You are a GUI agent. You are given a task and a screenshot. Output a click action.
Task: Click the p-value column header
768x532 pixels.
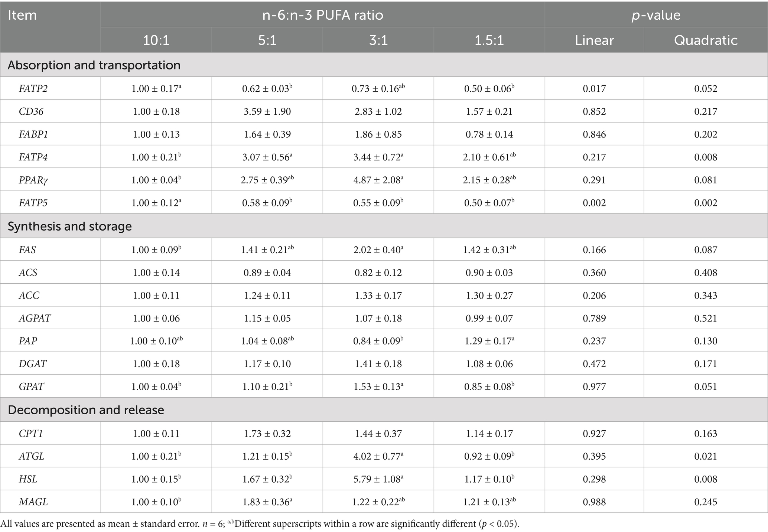point(656,15)
